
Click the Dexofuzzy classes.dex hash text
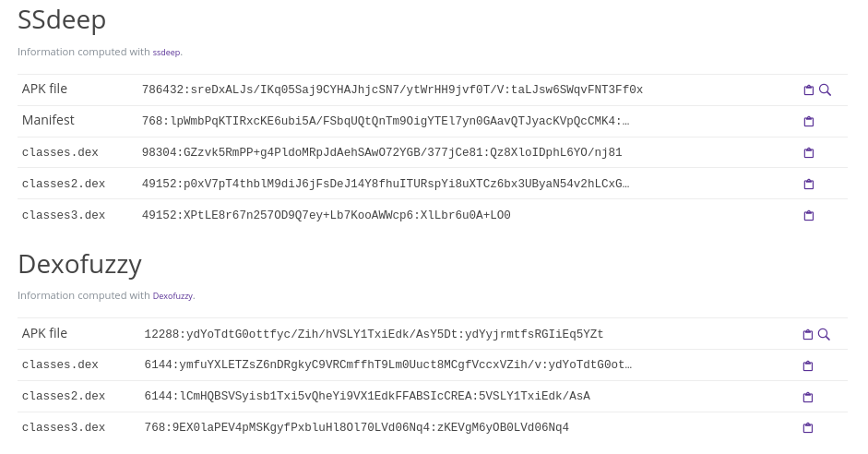pyautogui.click(x=387, y=365)
